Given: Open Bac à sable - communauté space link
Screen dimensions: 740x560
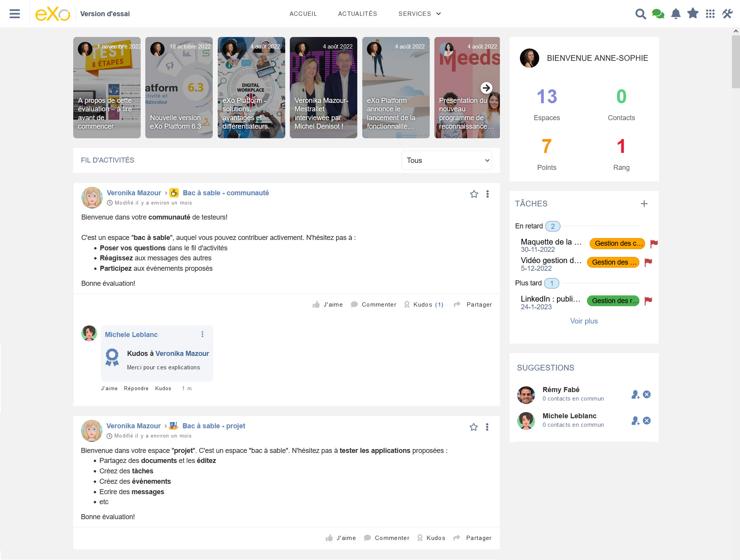Looking at the screenshot, I should coord(226,193).
